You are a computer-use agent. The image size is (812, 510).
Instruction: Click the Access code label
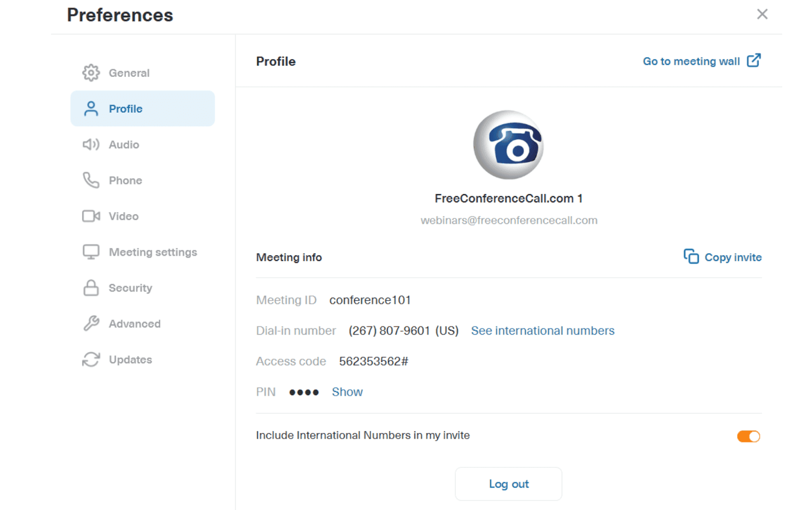291,361
